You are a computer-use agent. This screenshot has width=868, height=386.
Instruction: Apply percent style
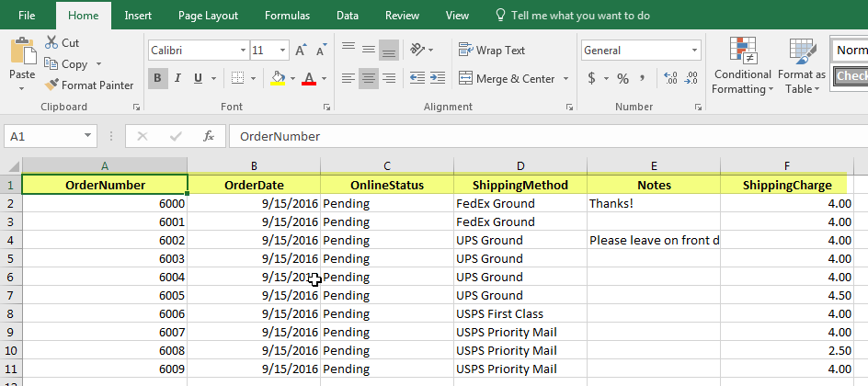point(623,78)
